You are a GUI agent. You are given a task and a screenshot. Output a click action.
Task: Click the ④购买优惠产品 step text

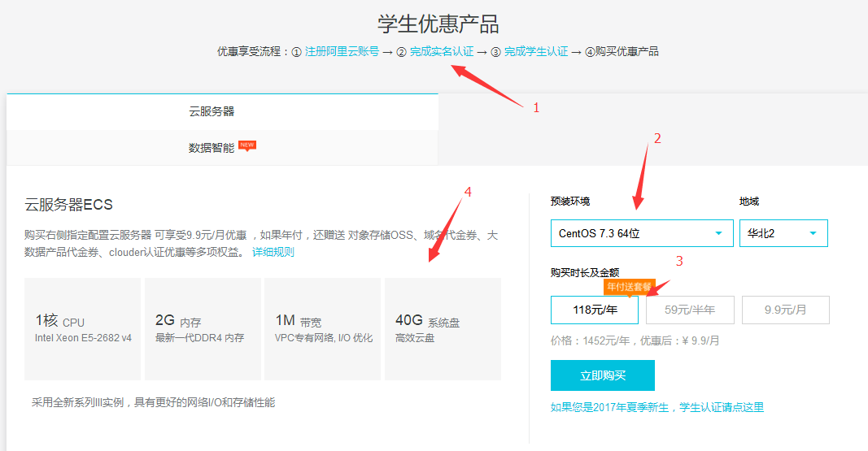[622, 51]
